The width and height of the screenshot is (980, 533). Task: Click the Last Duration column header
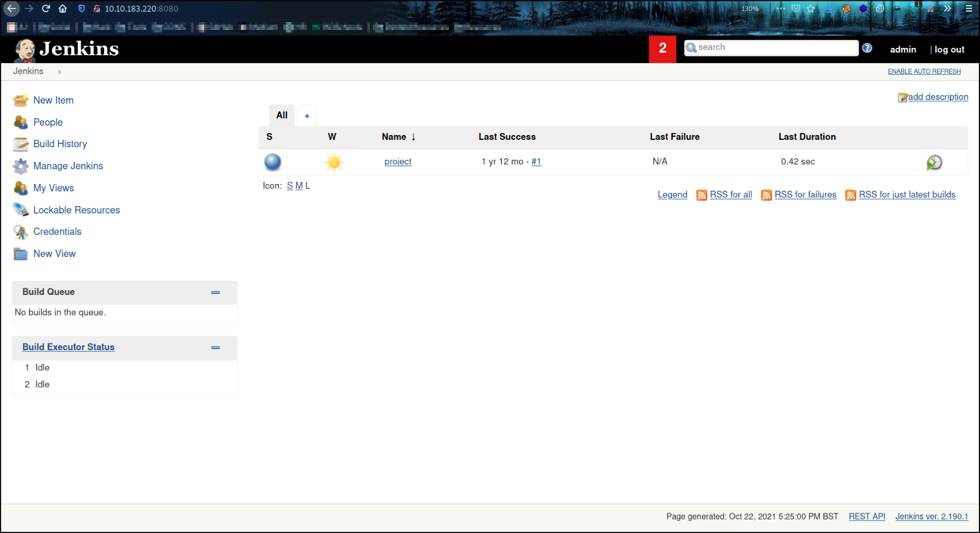point(807,137)
